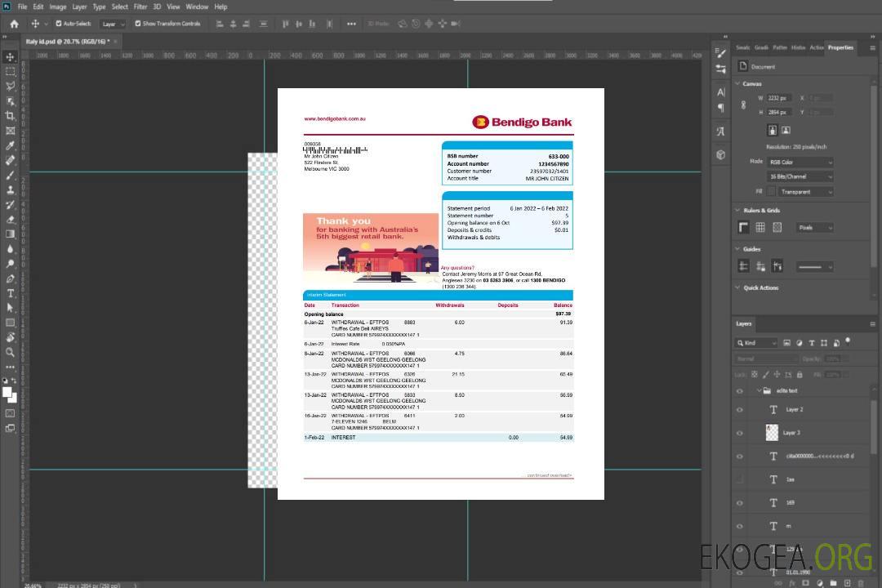Screen dimensions: 882x588
Task: Toggle the grid icon in Rulers & Grids
Action: (760, 227)
